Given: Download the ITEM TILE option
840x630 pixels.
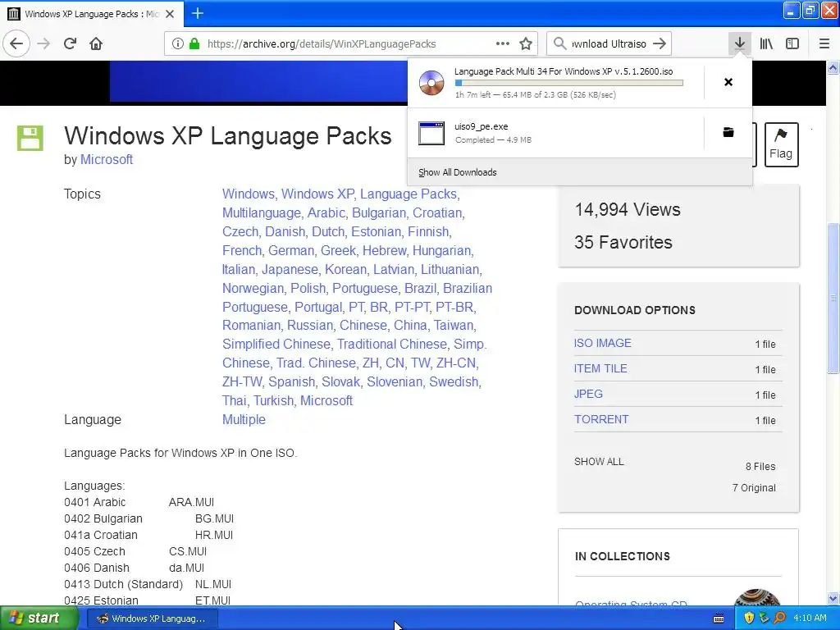Looking at the screenshot, I should tap(600, 368).
